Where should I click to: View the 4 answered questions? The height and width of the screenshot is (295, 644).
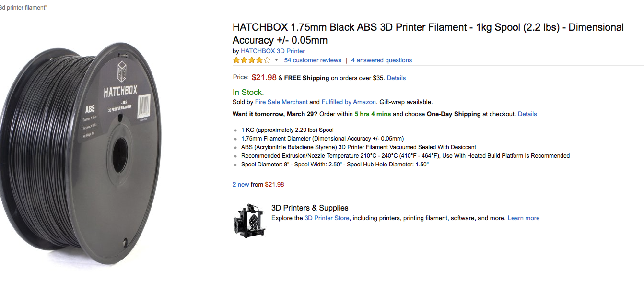click(x=381, y=60)
